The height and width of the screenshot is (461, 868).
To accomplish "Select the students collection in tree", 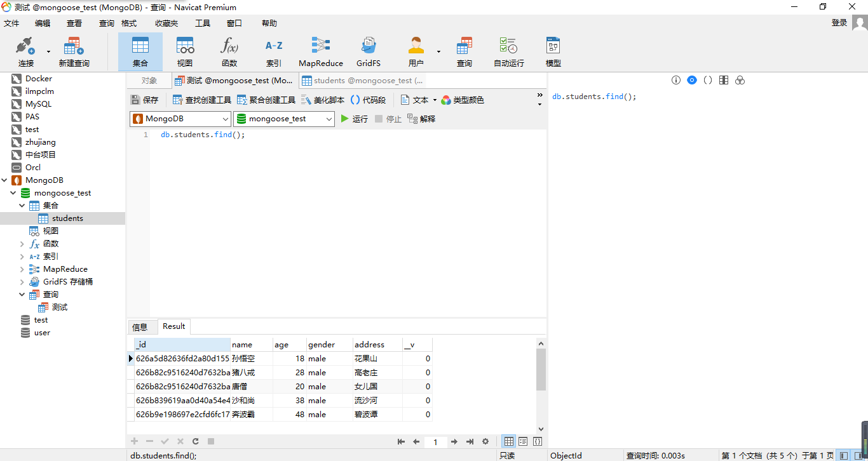I will click(x=67, y=218).
